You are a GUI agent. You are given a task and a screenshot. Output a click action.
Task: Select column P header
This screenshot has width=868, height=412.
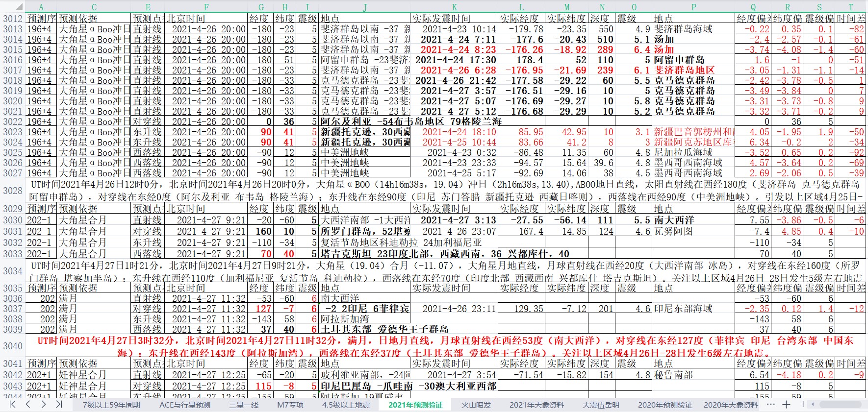[x=694, y=7]
